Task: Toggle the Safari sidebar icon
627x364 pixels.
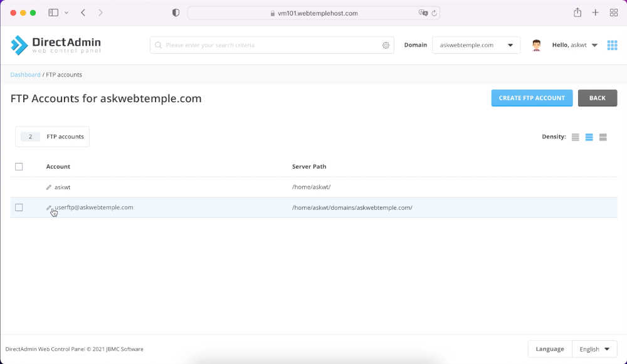Action: 53,13
